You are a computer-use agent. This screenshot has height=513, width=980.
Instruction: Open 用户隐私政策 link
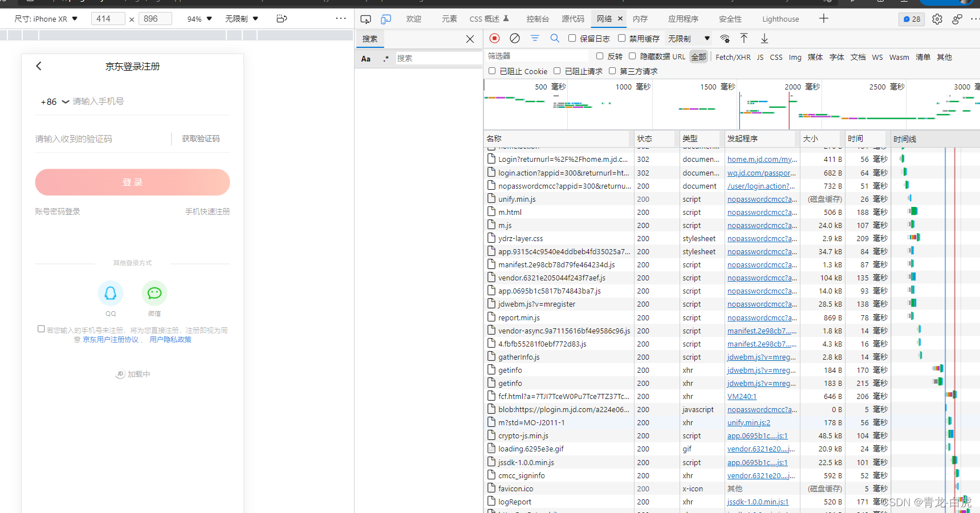[170, 339]
